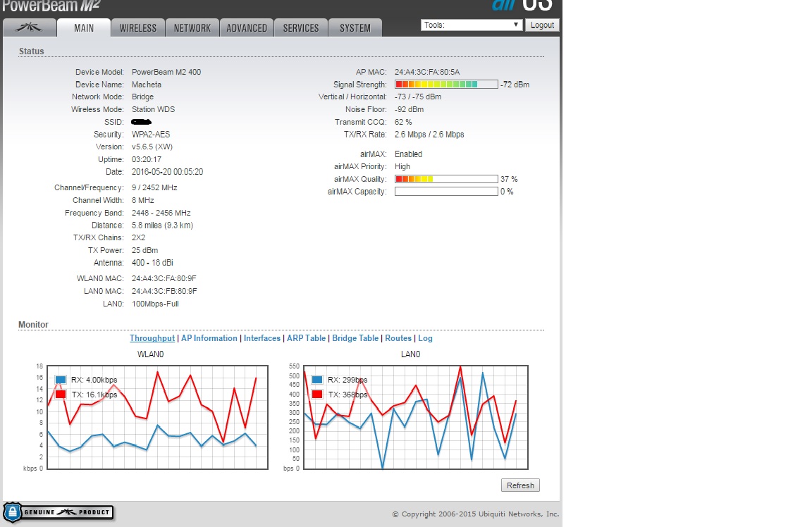Click the airMAX Quality bar
Screen dimensions: 812x527
click(x=446, y=179)
